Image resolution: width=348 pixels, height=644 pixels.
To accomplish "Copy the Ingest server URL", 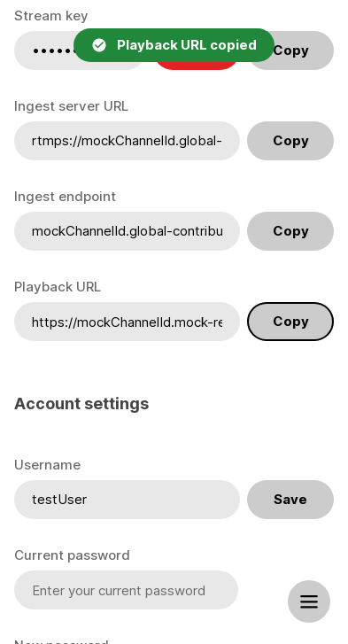I will point(290,141).
